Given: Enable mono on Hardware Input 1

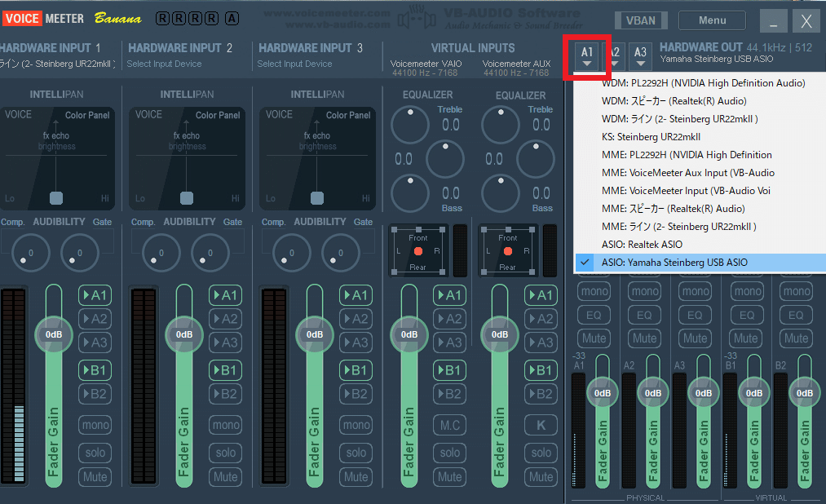Looking at the screenshot, I should [x=95, y=425].
